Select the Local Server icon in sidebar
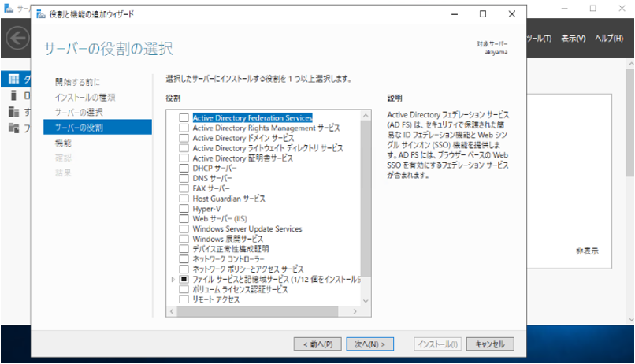The height and width of the screenshot is (364, 635). click(13, 95)
